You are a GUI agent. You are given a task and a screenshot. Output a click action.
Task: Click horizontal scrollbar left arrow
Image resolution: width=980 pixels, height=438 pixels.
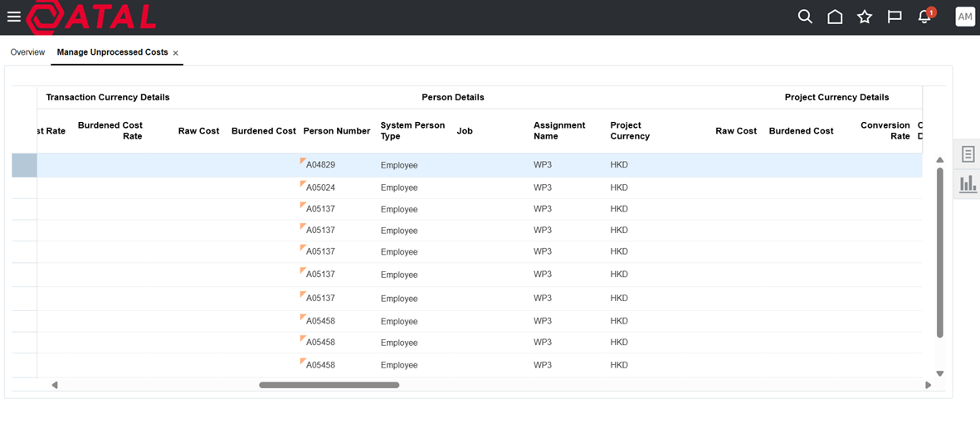pos(55,385)
